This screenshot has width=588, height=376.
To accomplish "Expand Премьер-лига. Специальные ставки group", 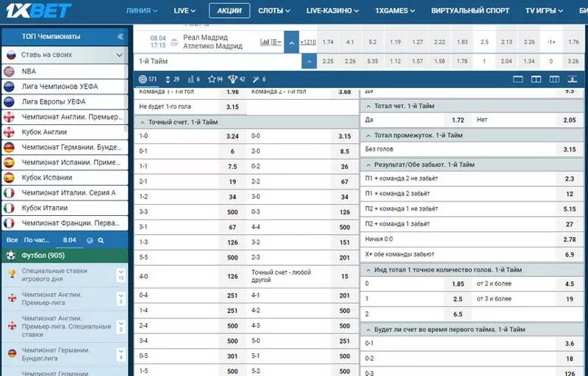I will pyautogui.click(x=121, y=326).
